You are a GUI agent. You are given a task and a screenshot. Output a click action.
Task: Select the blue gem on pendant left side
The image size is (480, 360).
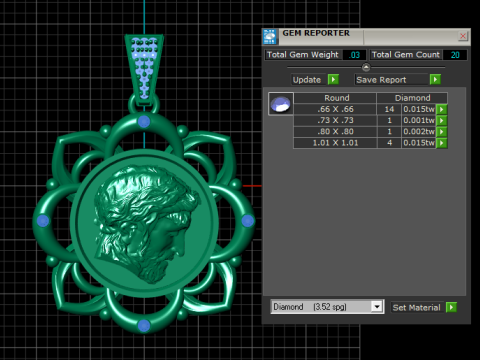click(x=43, y=221)
